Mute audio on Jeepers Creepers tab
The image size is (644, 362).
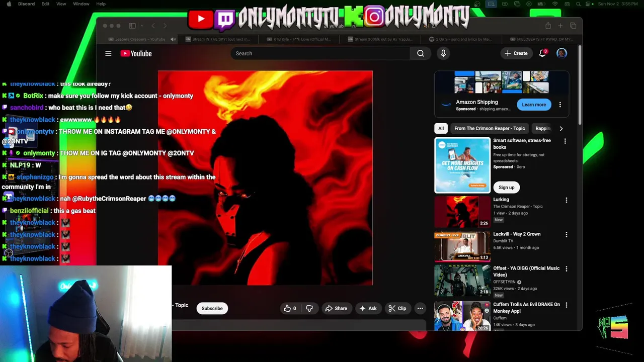[x=173, y=39]
